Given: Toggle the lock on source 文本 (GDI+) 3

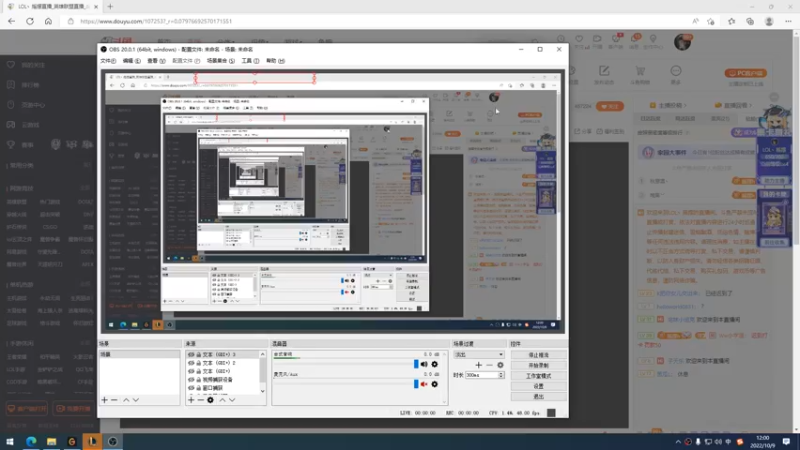Looking at the screenshot, I should click(x=198, y=355).
